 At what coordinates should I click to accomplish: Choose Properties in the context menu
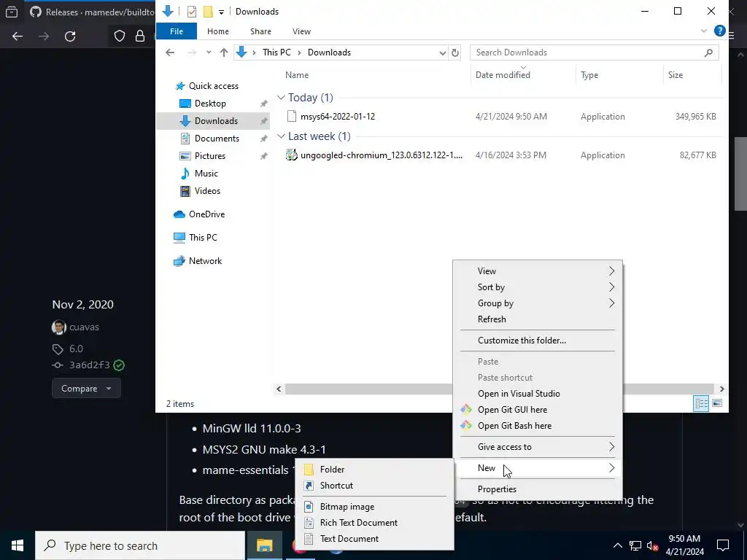[x=538, y=489]
